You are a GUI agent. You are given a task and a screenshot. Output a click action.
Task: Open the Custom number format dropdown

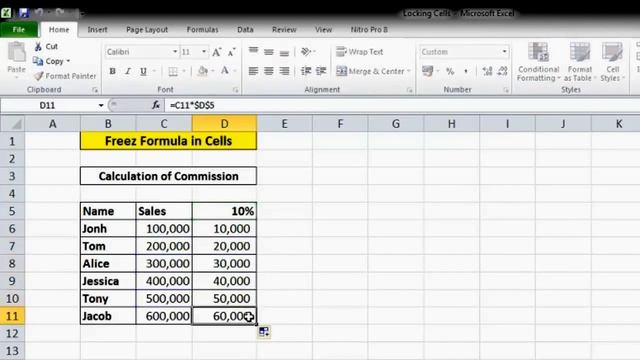(504, 52)
